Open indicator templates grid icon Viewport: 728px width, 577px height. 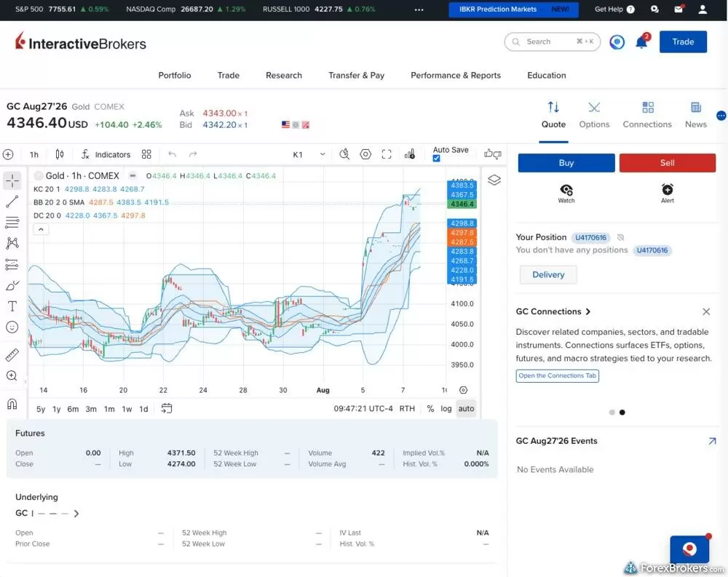(x=146, y=154)
